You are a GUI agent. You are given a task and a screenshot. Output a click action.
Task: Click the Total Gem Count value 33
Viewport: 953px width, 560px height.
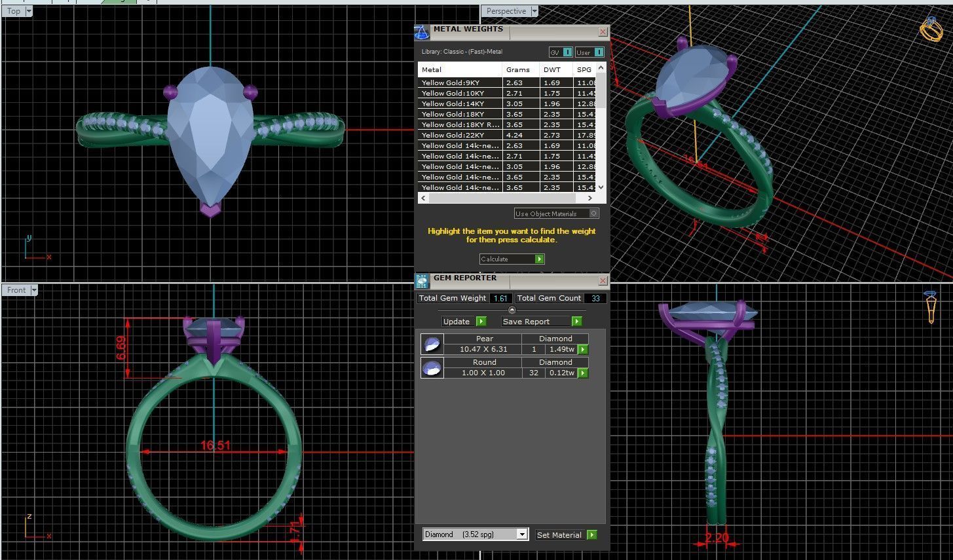click(x=595, y=298)
